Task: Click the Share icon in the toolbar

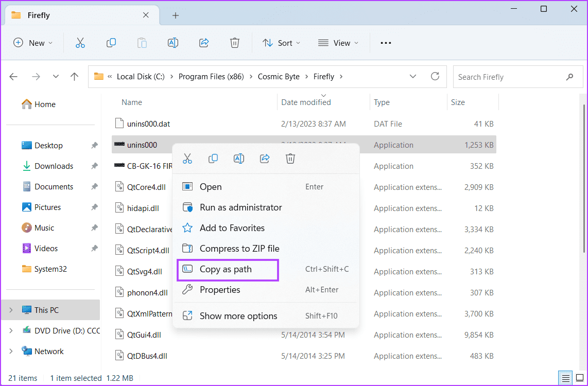Action: [x=204, y=43]
